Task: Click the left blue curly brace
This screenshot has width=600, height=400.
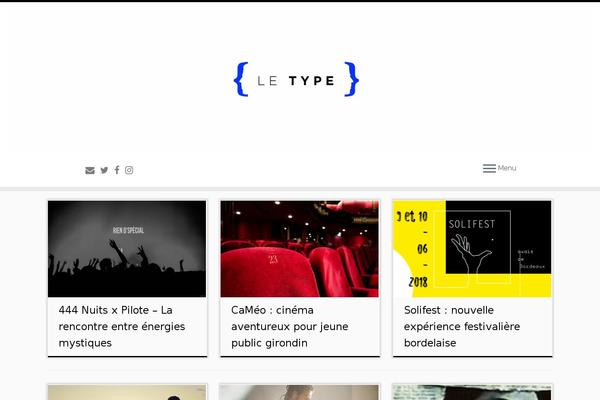Action: (x=241, y=79)
